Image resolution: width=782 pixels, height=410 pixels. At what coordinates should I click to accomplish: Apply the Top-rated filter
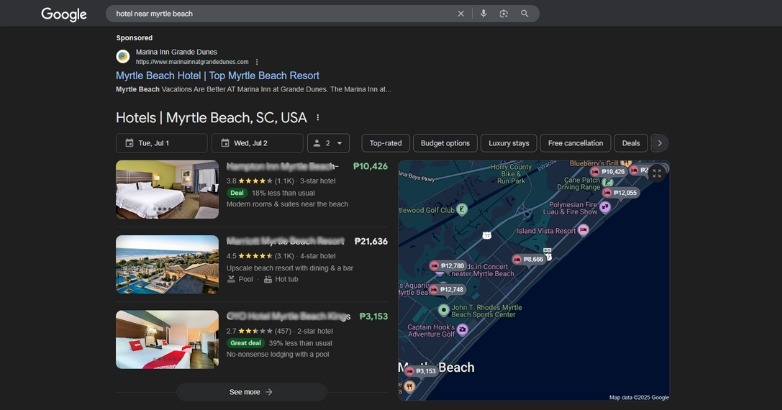(x=386, y=143)
